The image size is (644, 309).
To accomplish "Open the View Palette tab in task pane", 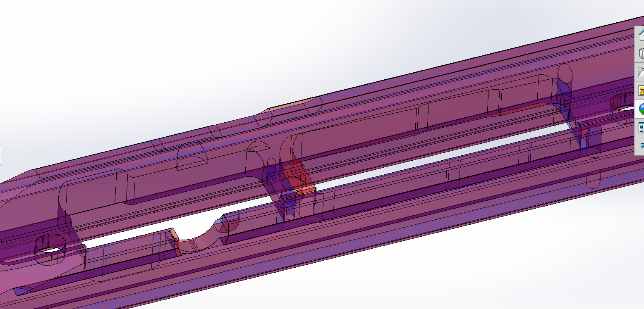I will click(640, 90).
